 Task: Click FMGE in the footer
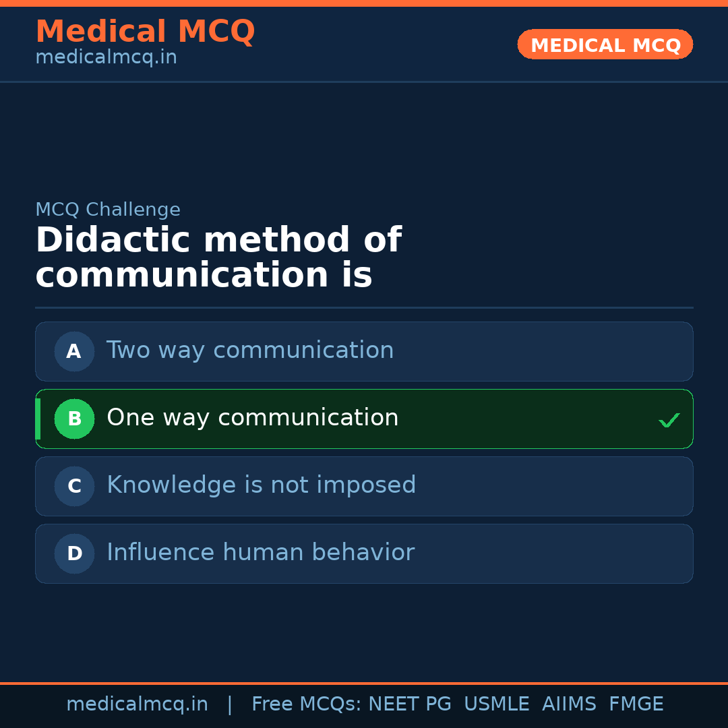[636, 704]
